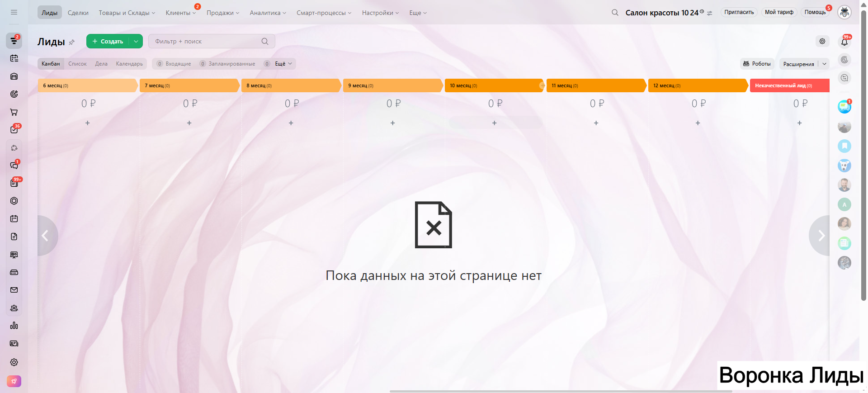Filter by Запланированные counter
This screenshot has width=868, height=393.
(x=227, y=64)
